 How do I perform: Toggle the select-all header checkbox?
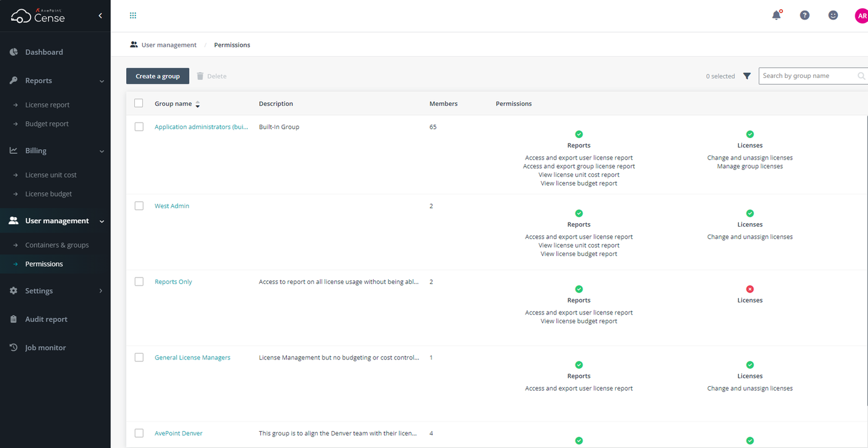pyautogui.click(x=139, y=103)
